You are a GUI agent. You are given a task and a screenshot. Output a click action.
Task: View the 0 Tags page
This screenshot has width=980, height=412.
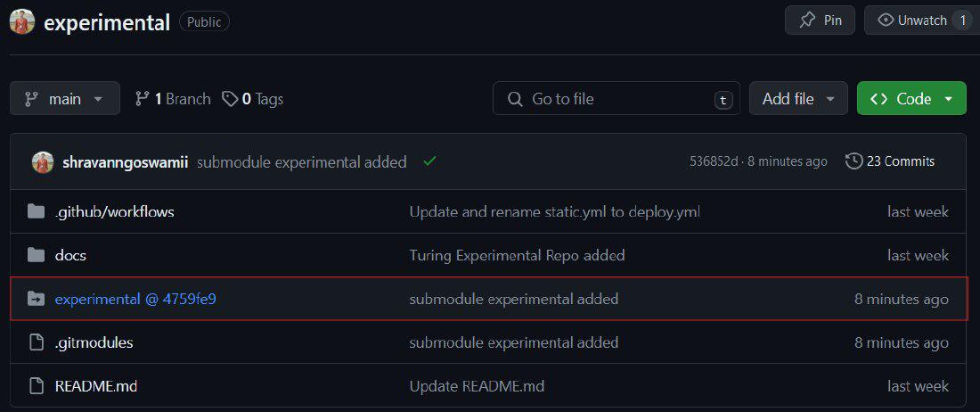coord(253,99)
